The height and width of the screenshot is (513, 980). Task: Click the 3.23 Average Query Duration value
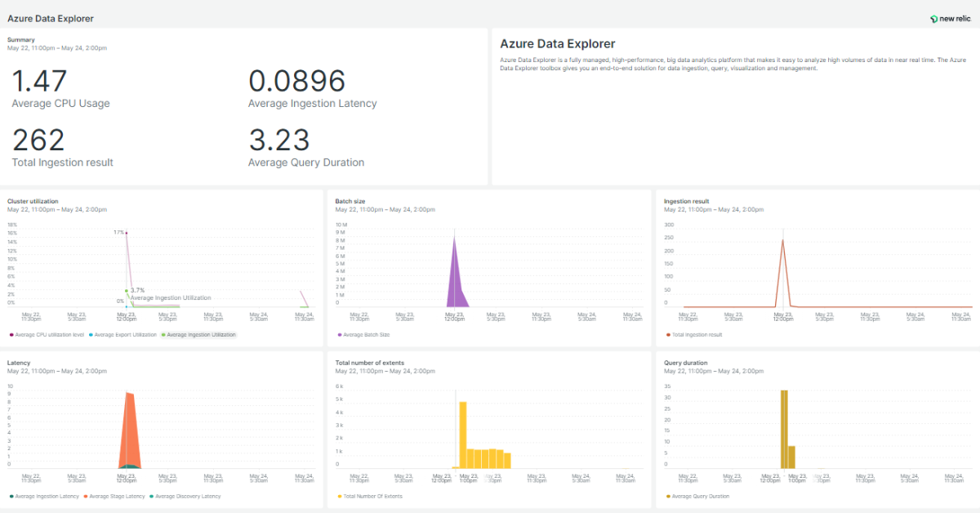(x=278, y=140)
